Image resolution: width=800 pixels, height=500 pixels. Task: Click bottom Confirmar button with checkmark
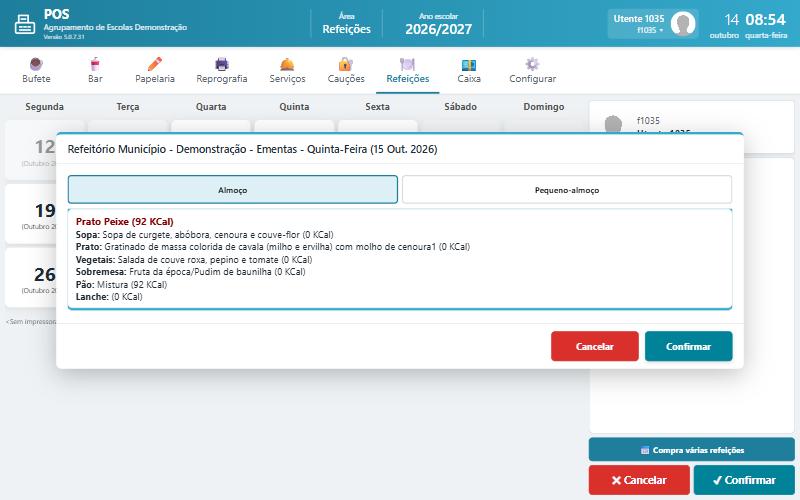[744, 480]
